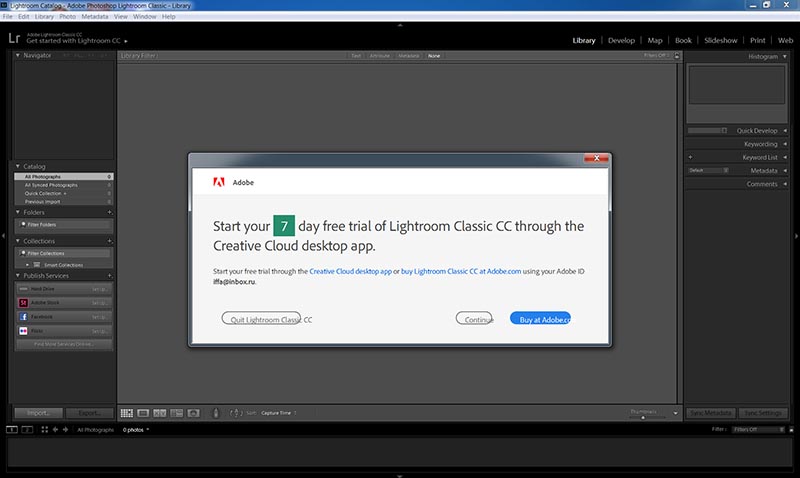Expand the Keywording panel
Image resolution: width=800 pixels, height=478 pixels.
[785, 144]
